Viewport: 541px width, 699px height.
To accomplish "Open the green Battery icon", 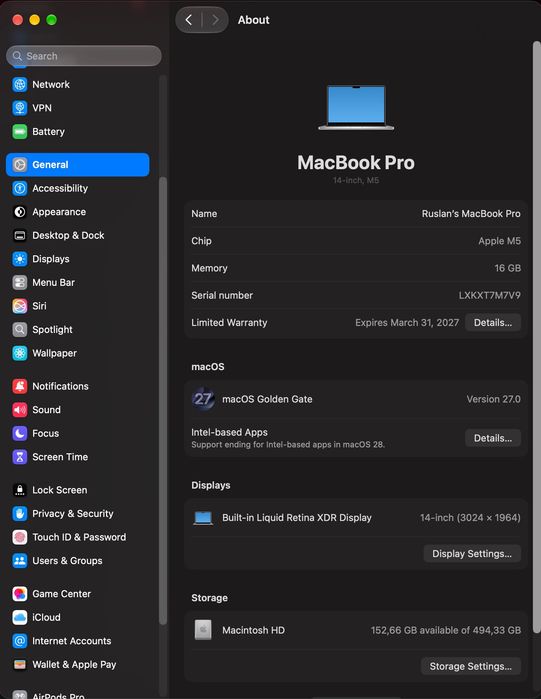I will [x=20, y=132].
